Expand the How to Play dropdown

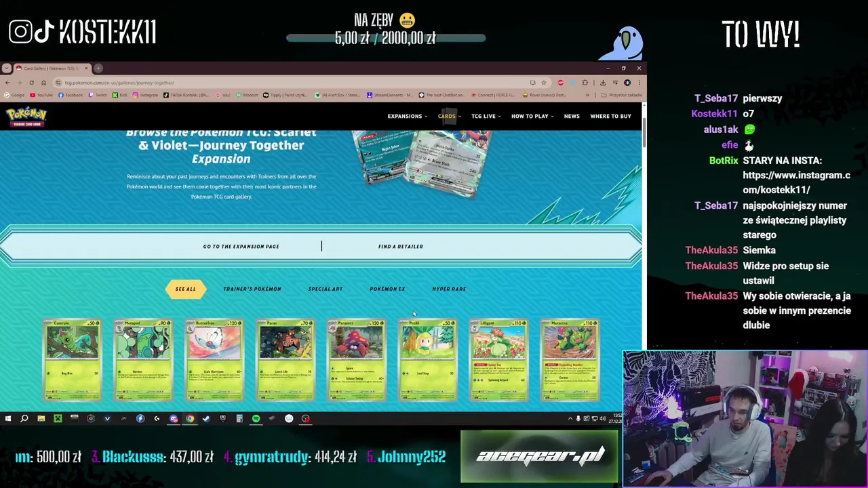[532, 116]
